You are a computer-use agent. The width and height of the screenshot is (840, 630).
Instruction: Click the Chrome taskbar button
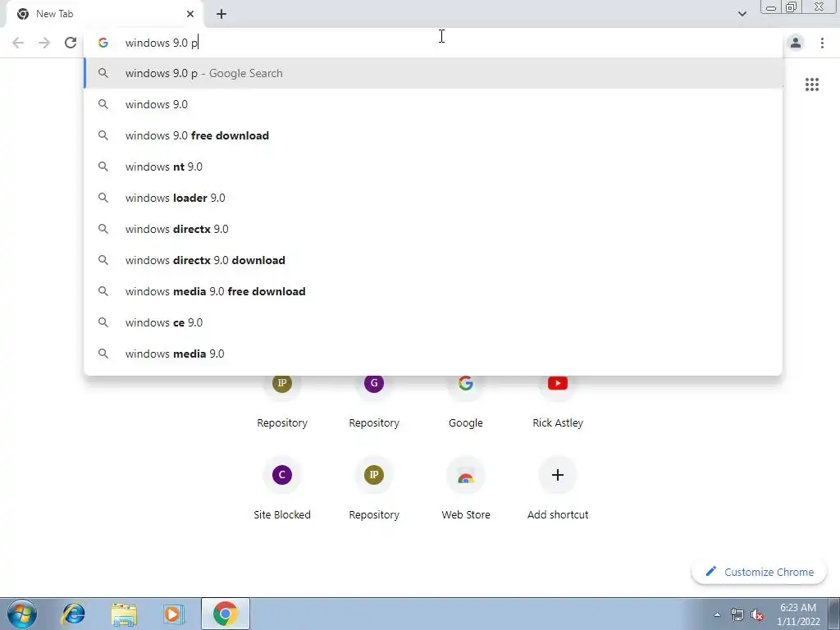[x=226, y=614]
